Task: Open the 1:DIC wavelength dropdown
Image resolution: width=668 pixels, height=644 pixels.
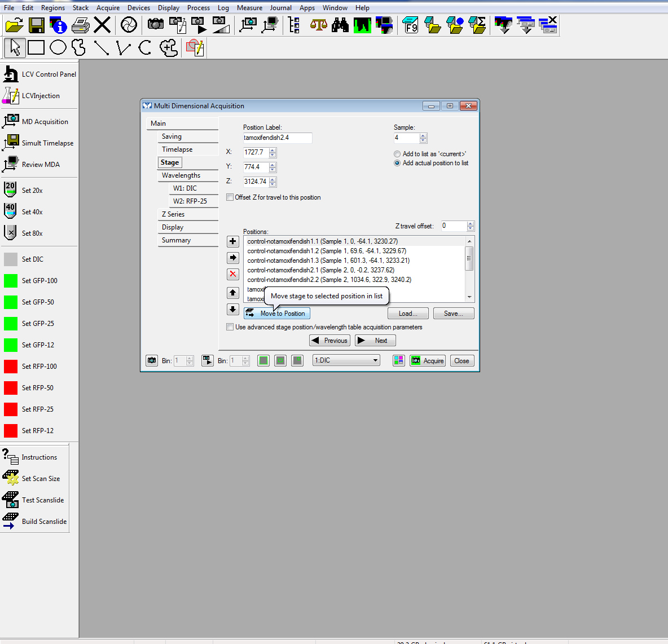Action: point(346,360)
